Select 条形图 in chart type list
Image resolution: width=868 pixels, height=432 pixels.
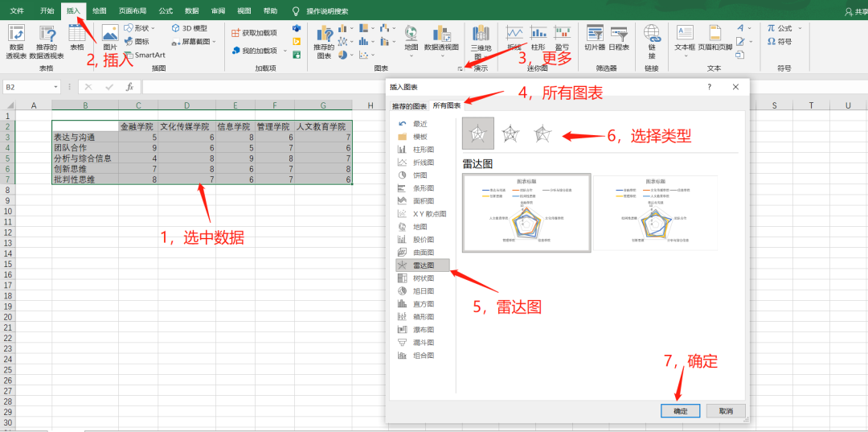[424, 187]
